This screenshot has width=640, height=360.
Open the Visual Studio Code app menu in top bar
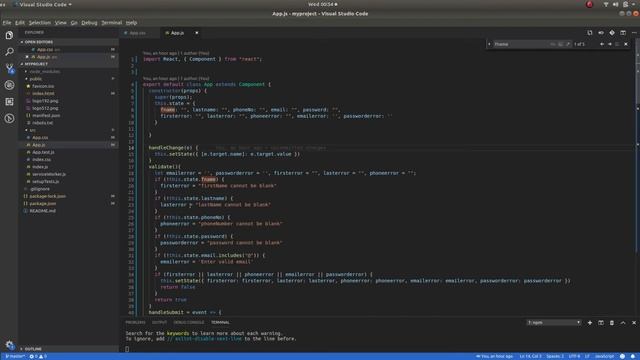pyautogui.click(x=42, y=4)
